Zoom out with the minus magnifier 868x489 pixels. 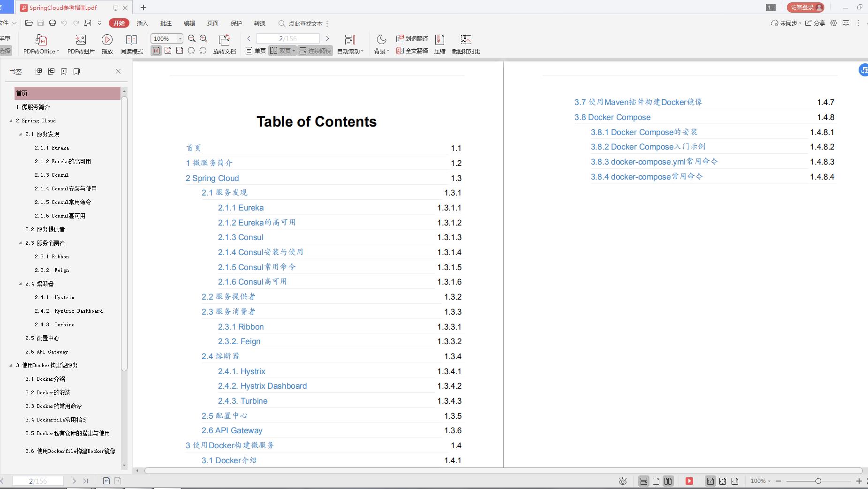click(x=192, y=39)
